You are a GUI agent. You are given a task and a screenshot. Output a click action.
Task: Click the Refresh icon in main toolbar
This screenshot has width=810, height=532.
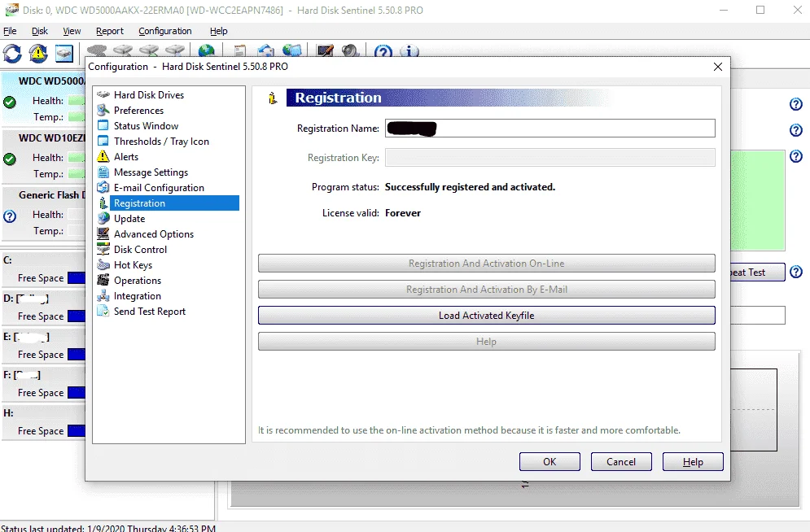click(12, 53)
